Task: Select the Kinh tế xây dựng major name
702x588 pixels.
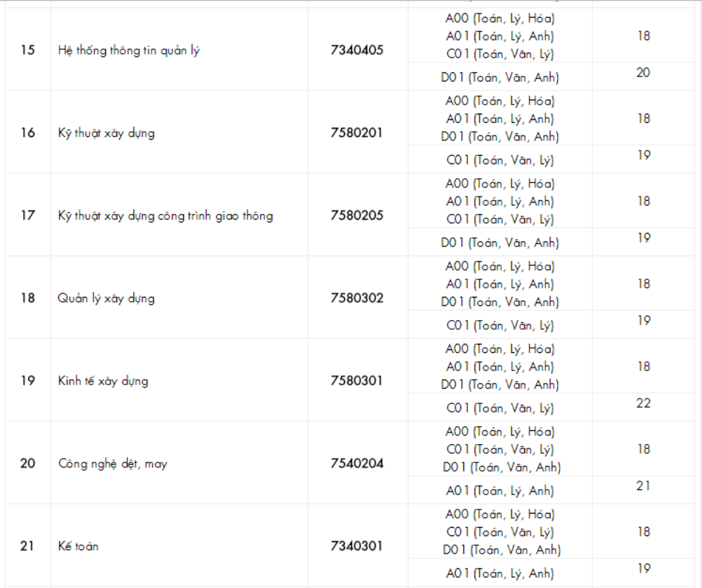Action: pos(103,381)
